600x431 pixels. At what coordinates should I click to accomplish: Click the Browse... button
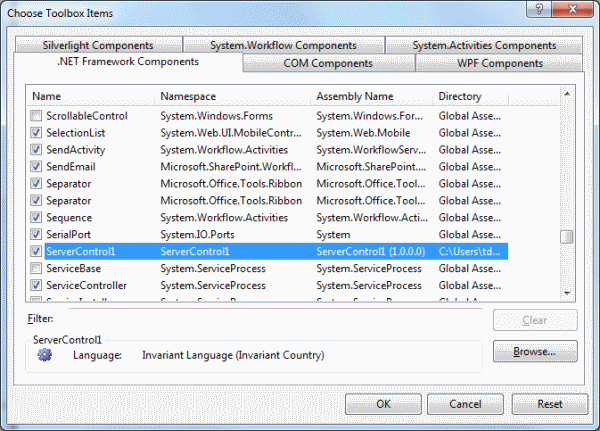click(535, 351)
